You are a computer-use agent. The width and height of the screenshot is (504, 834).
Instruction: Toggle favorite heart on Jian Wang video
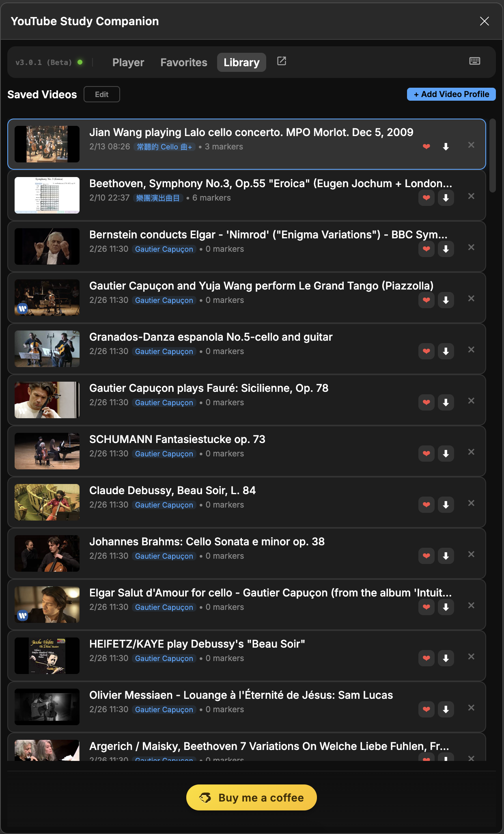(426, 147)
